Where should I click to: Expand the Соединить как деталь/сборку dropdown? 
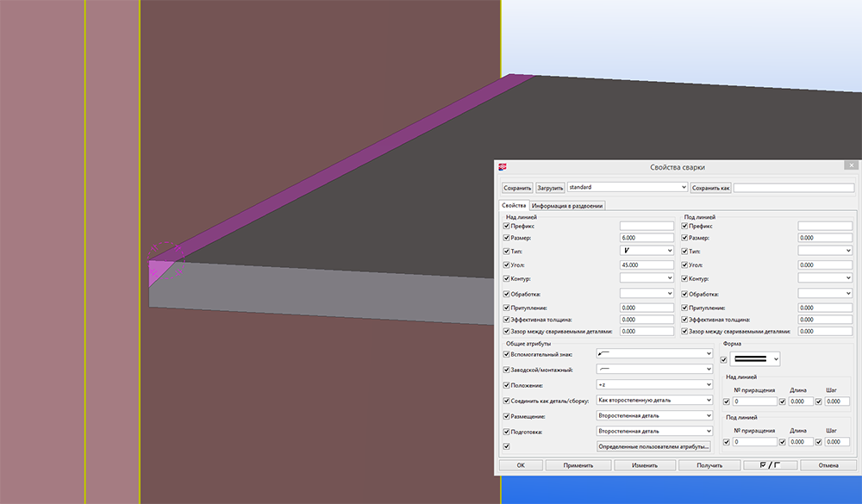coord(653,401)
